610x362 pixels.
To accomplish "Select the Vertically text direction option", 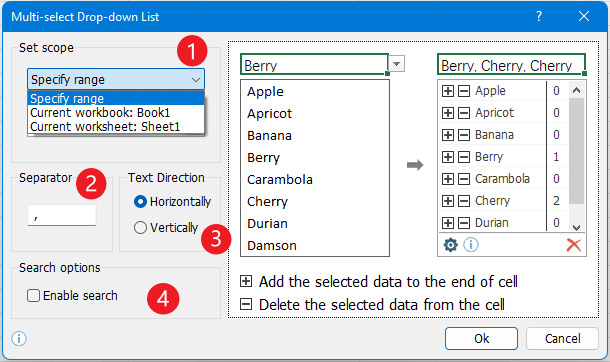I will coord(166,227).
